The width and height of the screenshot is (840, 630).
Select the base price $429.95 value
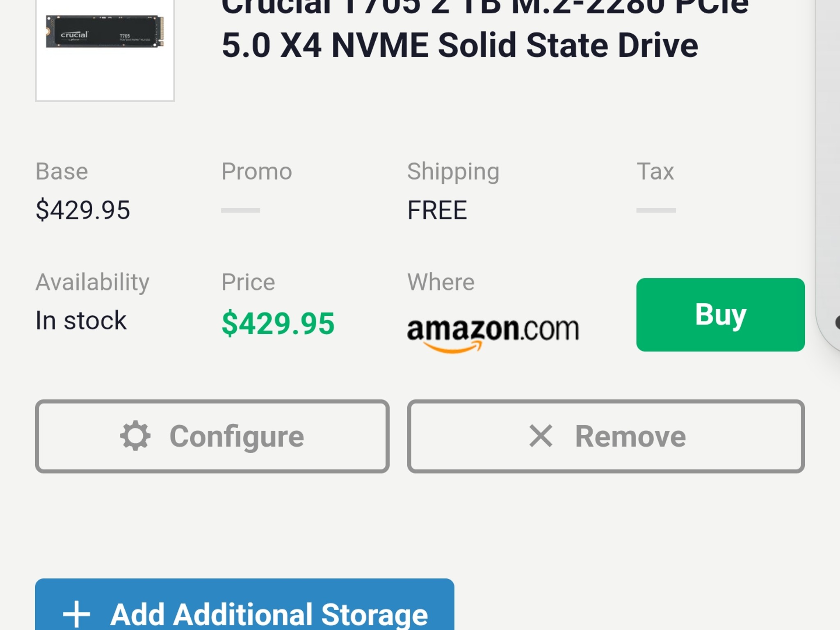82,210
